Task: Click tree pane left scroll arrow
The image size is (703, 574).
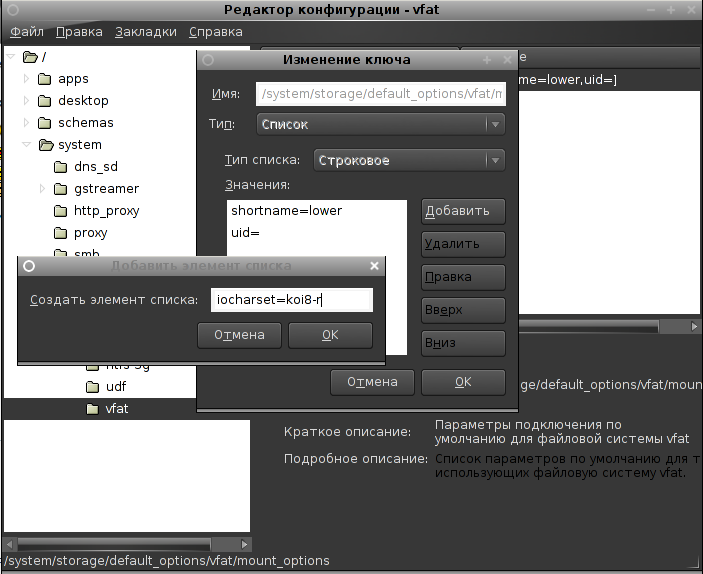Action: coord(9,544)
